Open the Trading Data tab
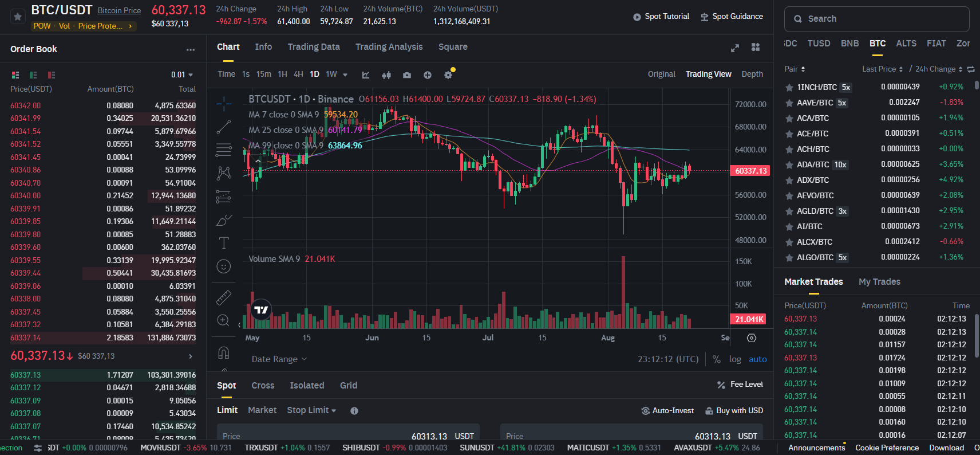Viewport: 980px width, 455px height. 314,47
